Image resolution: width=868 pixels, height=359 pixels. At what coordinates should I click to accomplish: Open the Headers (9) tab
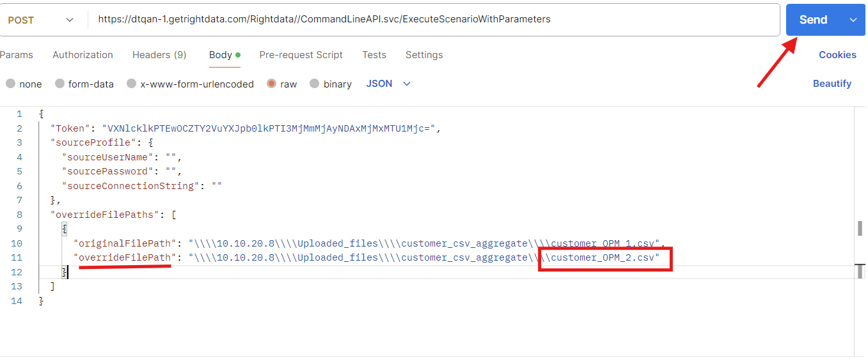tap(159, 55)
